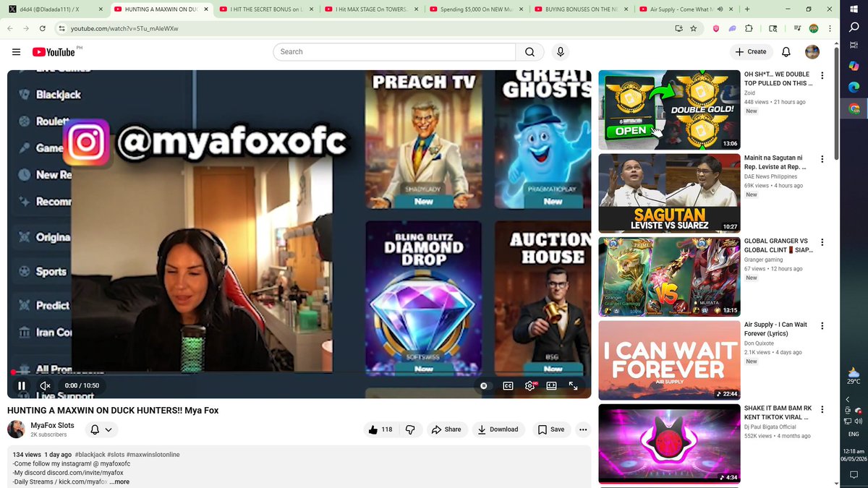Switch to I HIT THE SECRET BONUS tab

point(266,9)
